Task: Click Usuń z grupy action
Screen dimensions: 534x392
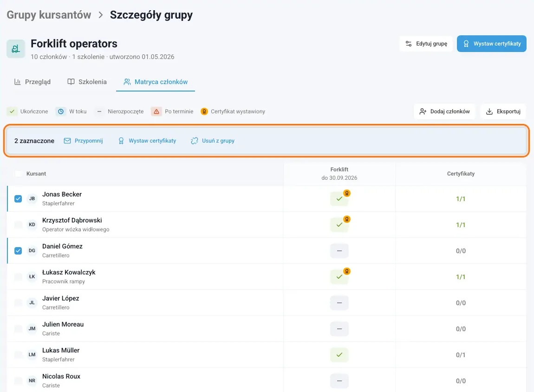Action: (213, 141)
